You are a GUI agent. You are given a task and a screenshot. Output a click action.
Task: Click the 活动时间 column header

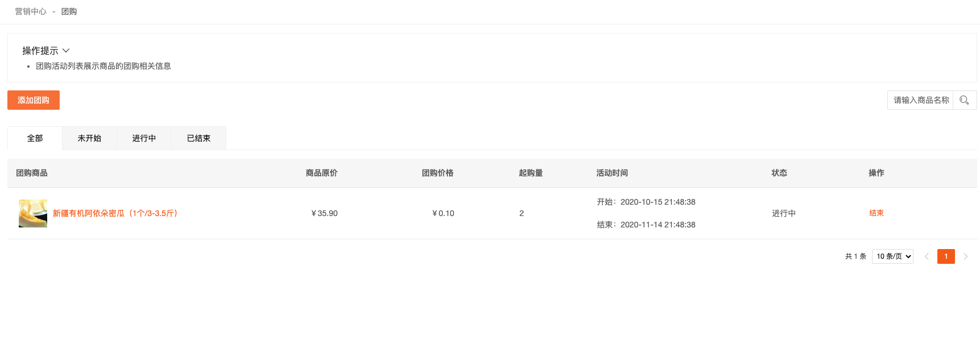coord(612,173)
